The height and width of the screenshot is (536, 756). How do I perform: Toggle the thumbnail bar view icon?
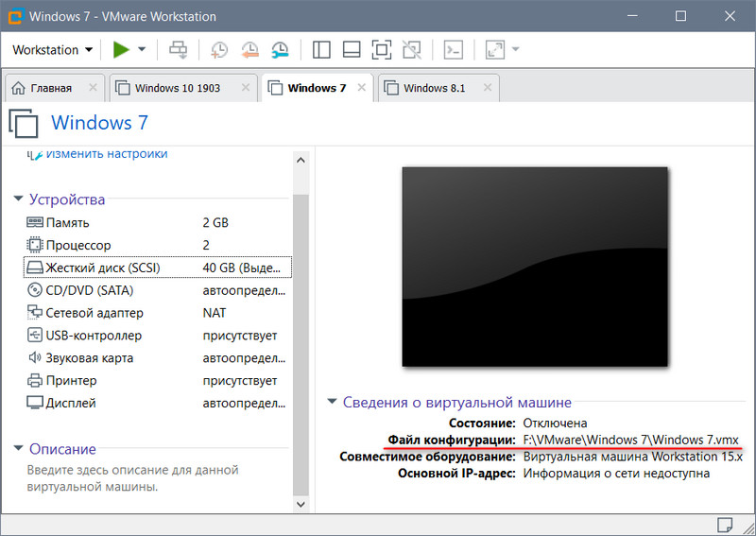click(x=352, y=50)
